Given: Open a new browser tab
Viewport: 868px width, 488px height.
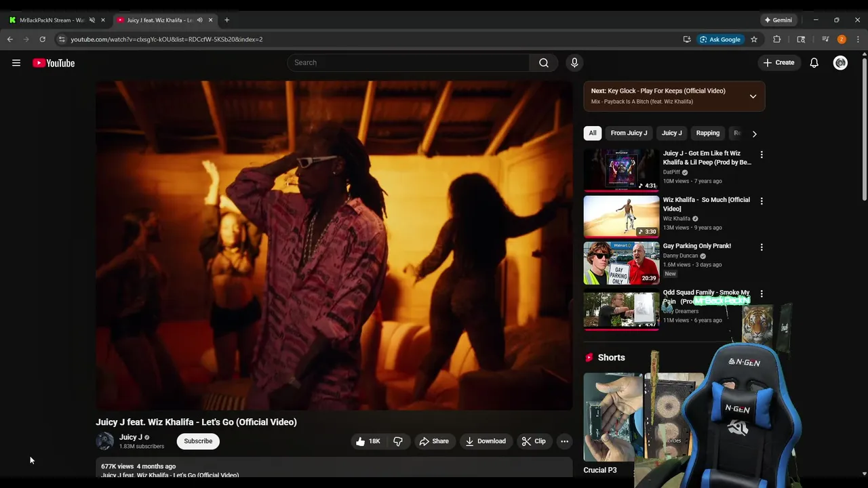Looking at the screenshot, I should [x=226, y=20].
